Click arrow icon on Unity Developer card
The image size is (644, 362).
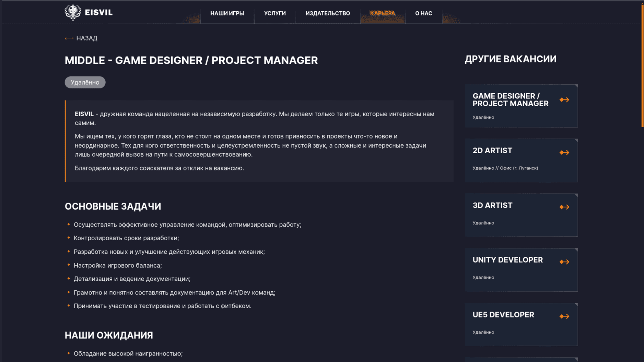pos(564,262)
